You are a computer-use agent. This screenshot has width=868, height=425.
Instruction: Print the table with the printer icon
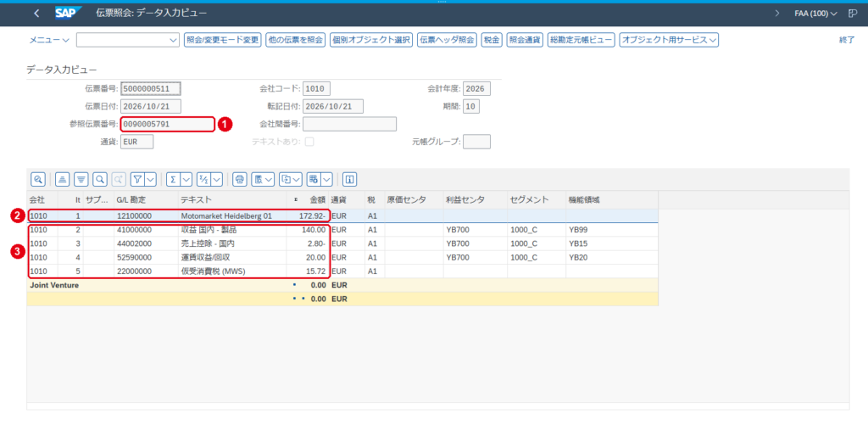click(x=239, y=179)
